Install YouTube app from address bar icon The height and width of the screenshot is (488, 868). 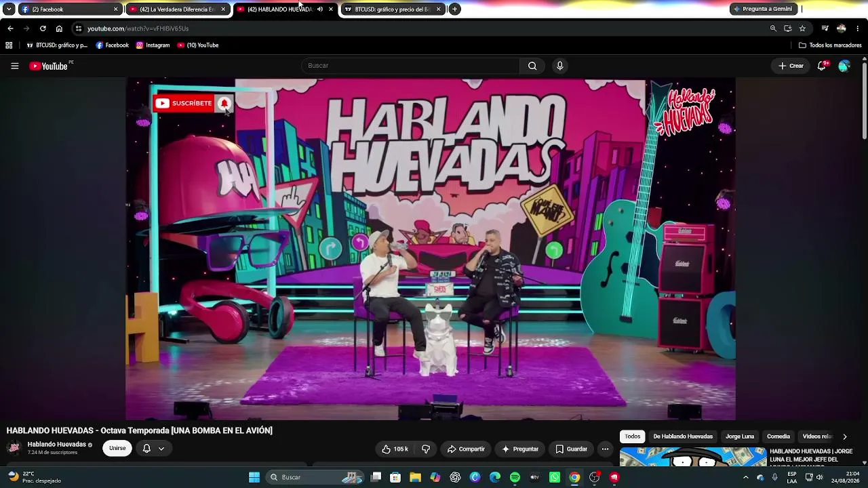pyautogui.click(x=788, y=28)
